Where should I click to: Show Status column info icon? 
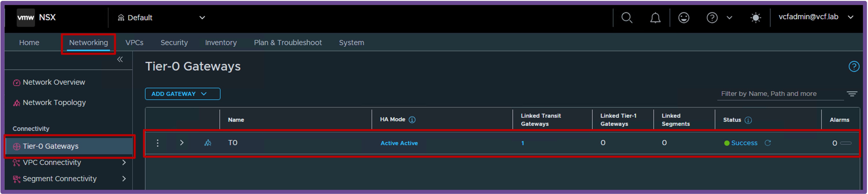[x=748, y=120]
